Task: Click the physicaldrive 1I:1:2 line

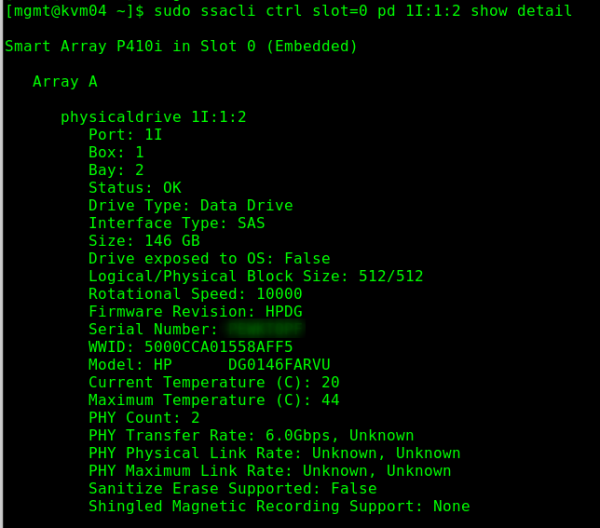Action: 153,117
